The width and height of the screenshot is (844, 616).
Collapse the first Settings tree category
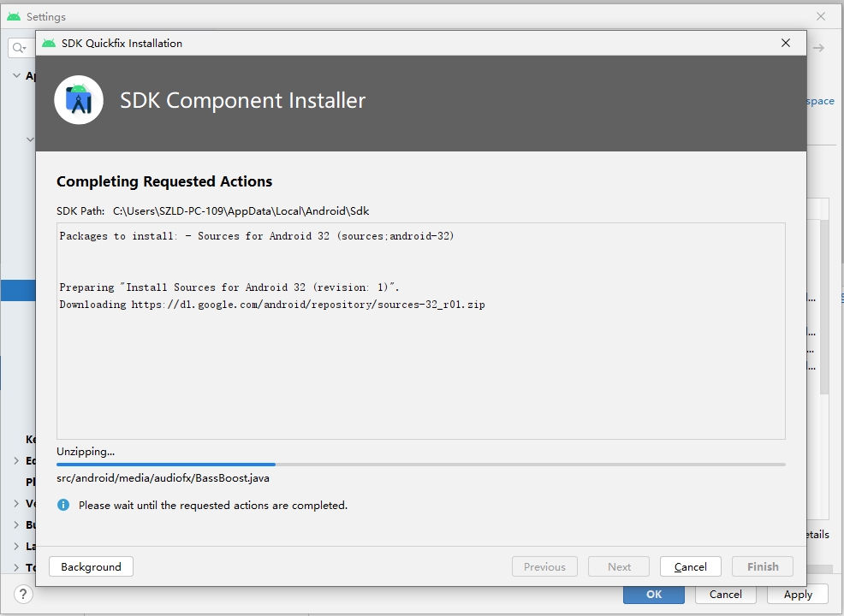coord(16,76)
